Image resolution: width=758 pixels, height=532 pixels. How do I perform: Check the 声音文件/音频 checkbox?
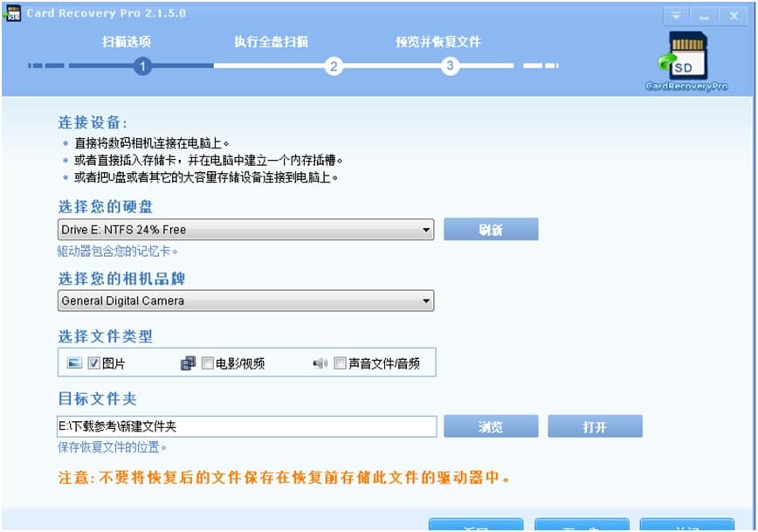click(340, 362)
